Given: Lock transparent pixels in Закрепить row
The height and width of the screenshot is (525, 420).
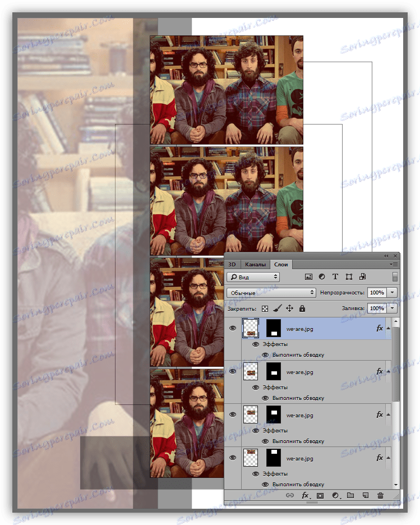Looking at the screenshot, I should coord(265,308).
